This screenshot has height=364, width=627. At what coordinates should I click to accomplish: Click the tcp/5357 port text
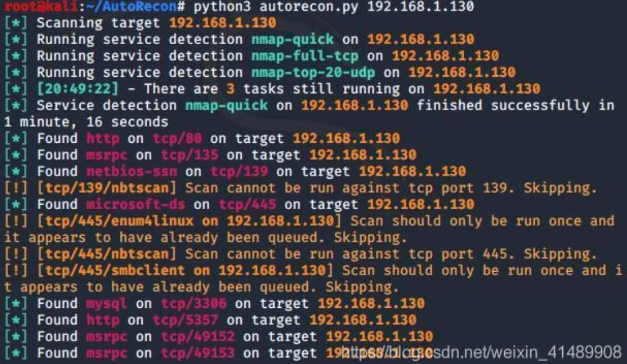(x=186, y=320)
